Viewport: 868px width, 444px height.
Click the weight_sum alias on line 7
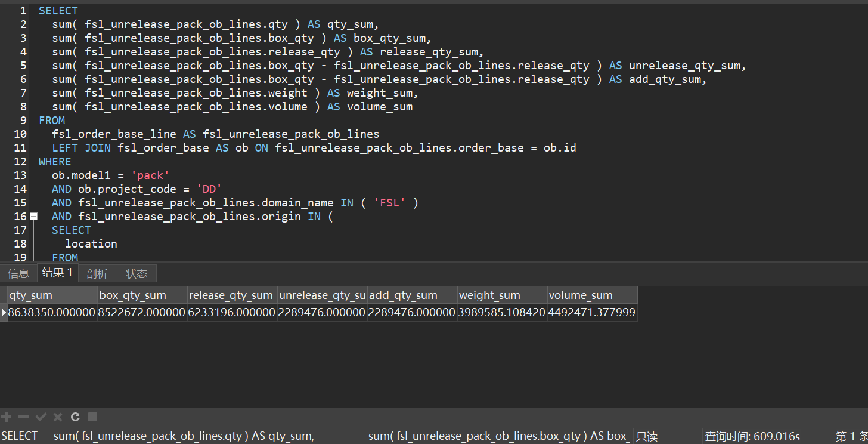coord(379,93)
